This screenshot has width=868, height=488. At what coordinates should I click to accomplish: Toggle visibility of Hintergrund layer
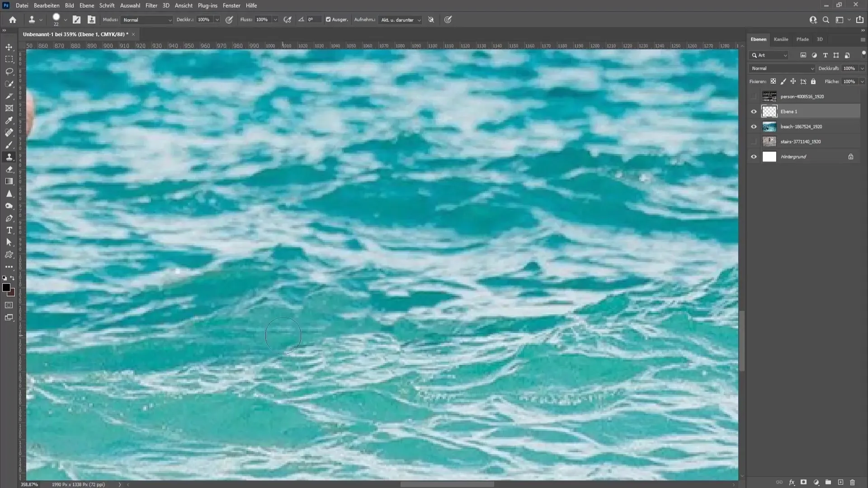coord(754,156)
